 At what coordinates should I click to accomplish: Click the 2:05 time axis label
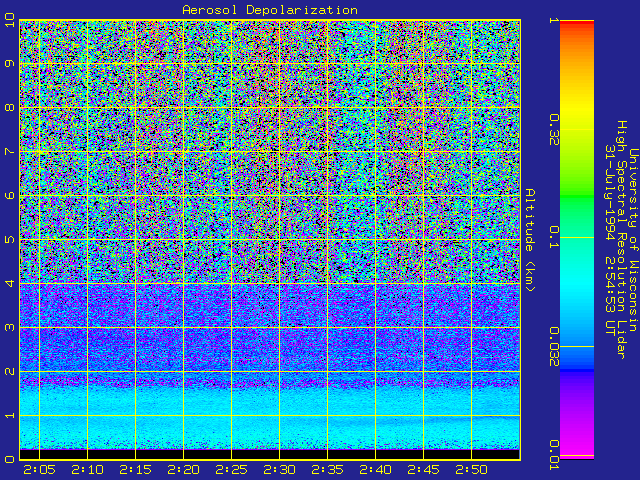click(40, 470)
